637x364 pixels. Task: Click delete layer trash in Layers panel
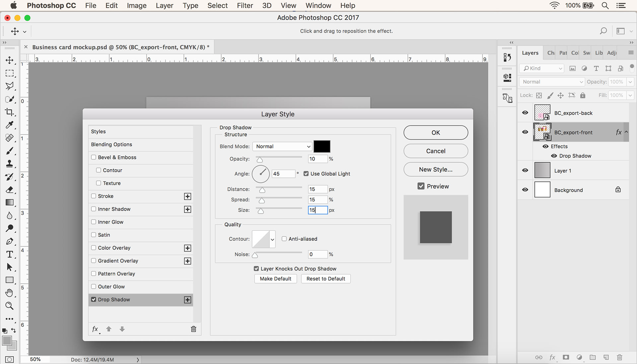pyautogui.click(x=619, y=357)
